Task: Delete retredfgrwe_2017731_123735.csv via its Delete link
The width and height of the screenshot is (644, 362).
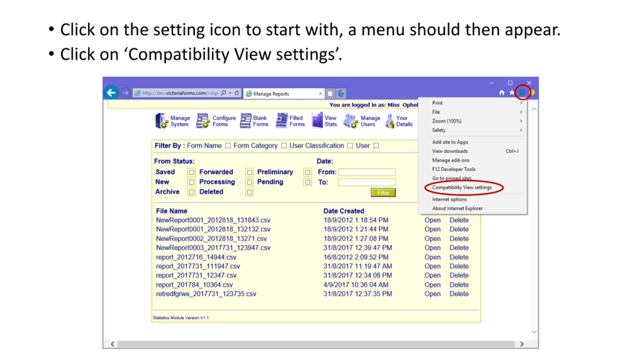Action: 459,294
